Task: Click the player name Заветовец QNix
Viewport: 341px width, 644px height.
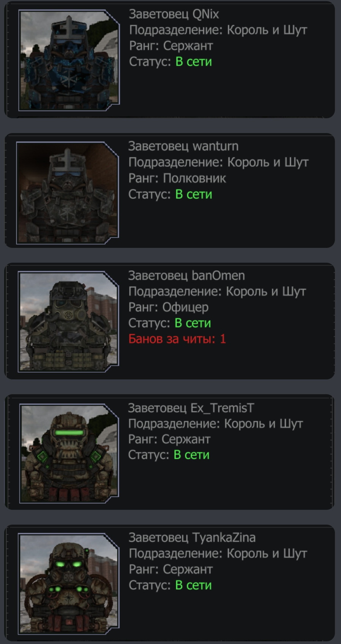Action: click(174, 14)
